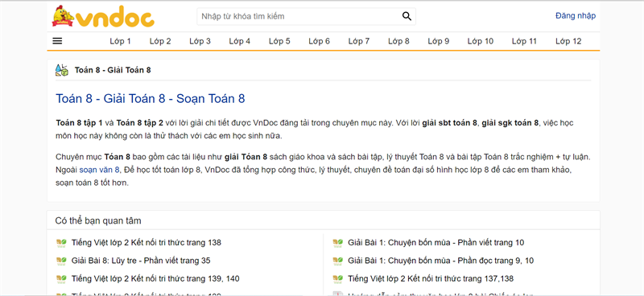Open the Lớp 2 menu
The height and width of the screenshot is (296, 644).
pos(160,41)
